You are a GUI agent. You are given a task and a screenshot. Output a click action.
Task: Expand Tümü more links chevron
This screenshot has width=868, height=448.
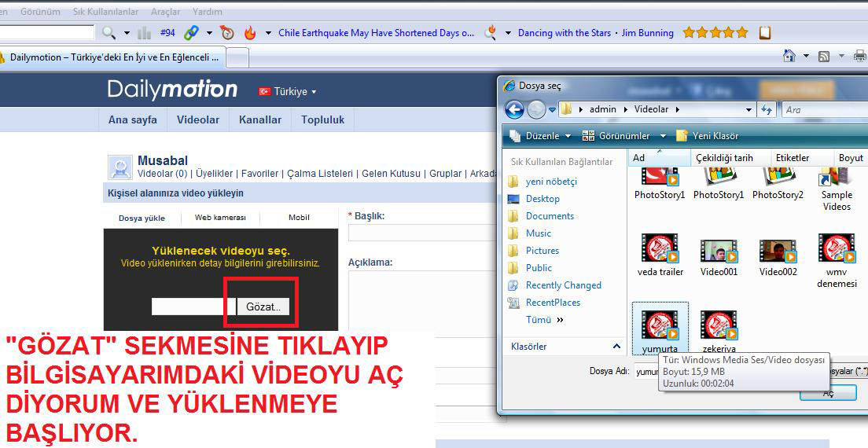point(561,320)
